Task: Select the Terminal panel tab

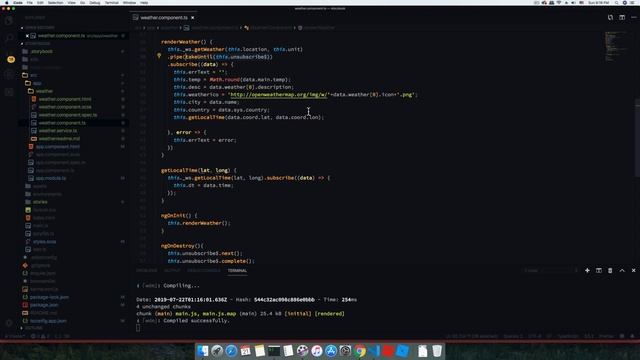Action: point(237,271)
